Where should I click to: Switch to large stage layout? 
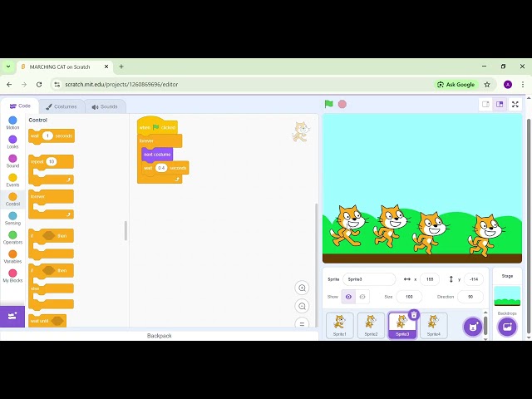500,104
